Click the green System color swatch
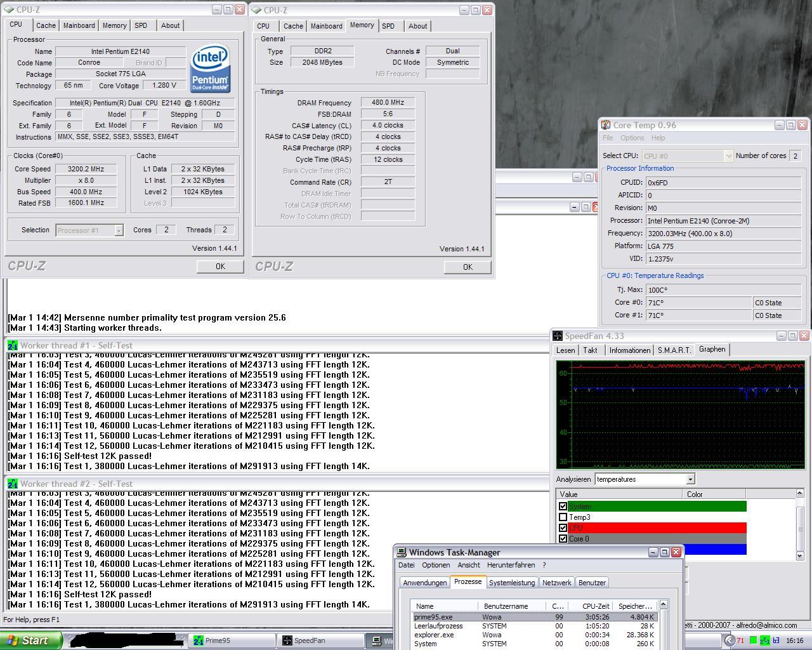Image resolution: width=812 pixels, height=650 pixels. [657, 507]
